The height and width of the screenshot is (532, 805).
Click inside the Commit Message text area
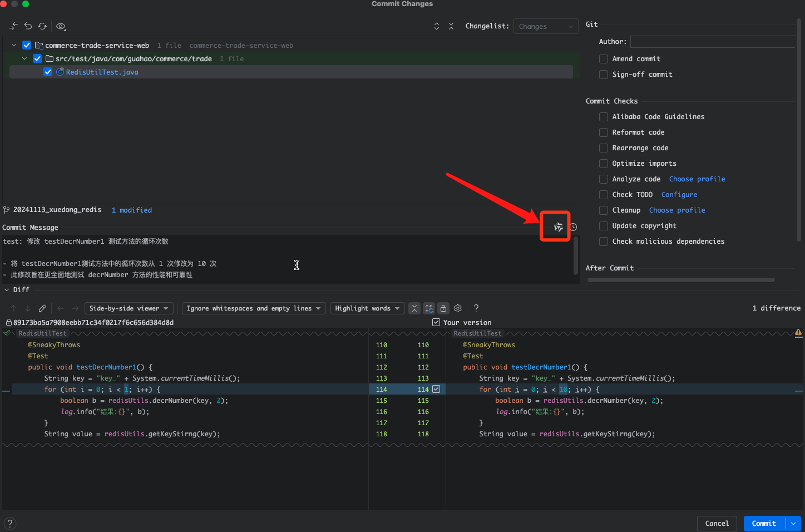(287, 259)
